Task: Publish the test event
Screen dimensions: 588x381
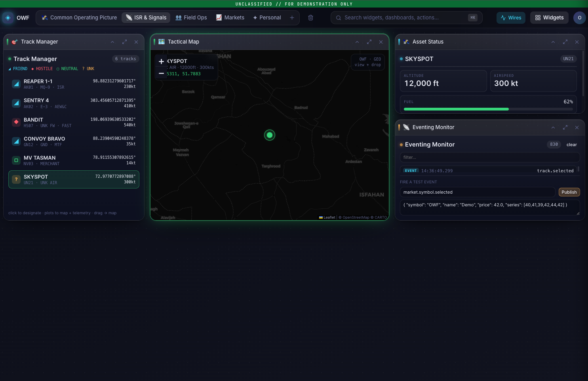Action: click(569, 192)
